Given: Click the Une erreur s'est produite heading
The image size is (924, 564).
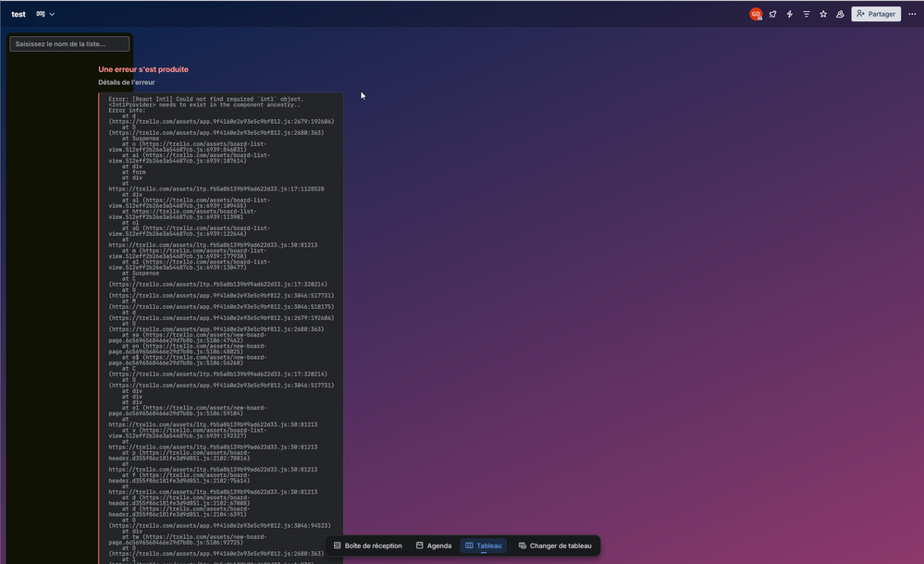Looking at the screenshot, I should point(143,69).
